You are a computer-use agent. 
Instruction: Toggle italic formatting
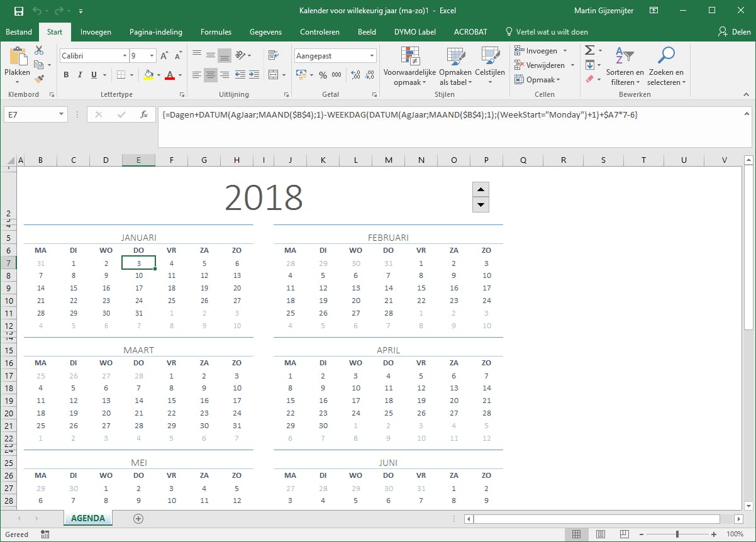[x=79, y=74]
